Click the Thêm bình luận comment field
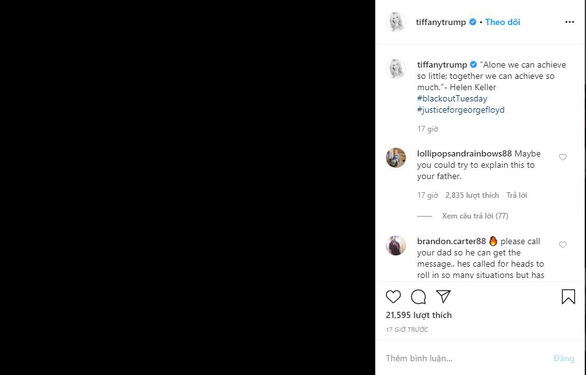Screen dimensions: 586x375 coord(467,358)
